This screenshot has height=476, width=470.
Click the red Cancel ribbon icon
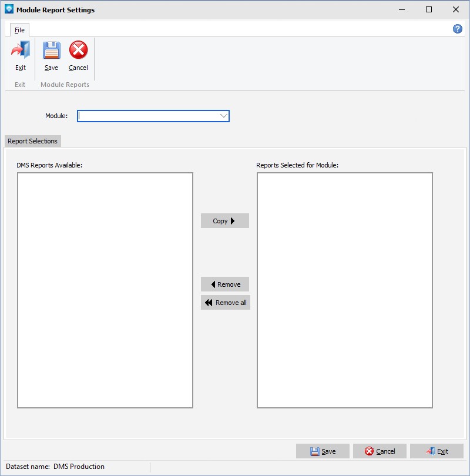tap(78, 50)
